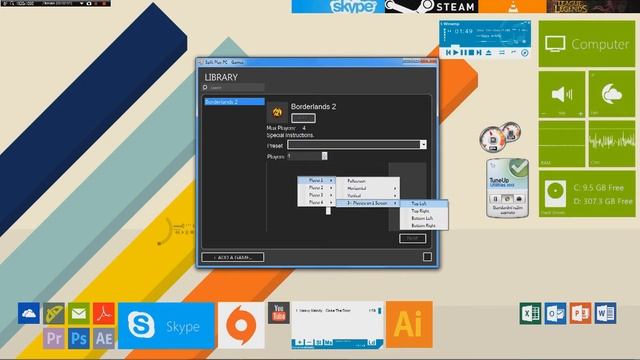Click the button below the screen preview
Image resolution: width=640 pixels, height=360 pixels.
413,238
